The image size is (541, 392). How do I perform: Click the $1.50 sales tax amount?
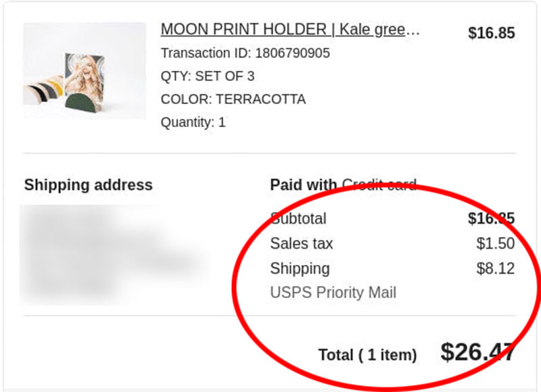(495, 243)
